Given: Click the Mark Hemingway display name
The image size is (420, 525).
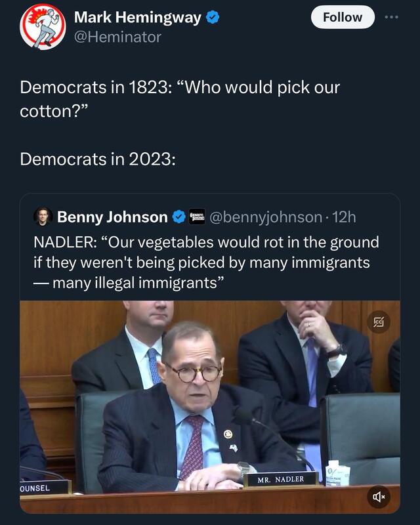Looking at the screenshot, I should [x=137, y=18].
